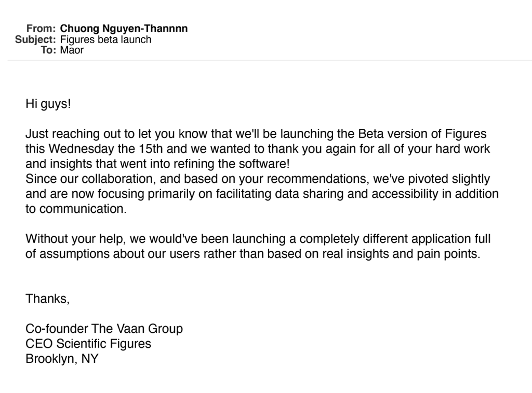Click the divider line below the header
This screenshot has height=393, width=532.
[270, 60]
